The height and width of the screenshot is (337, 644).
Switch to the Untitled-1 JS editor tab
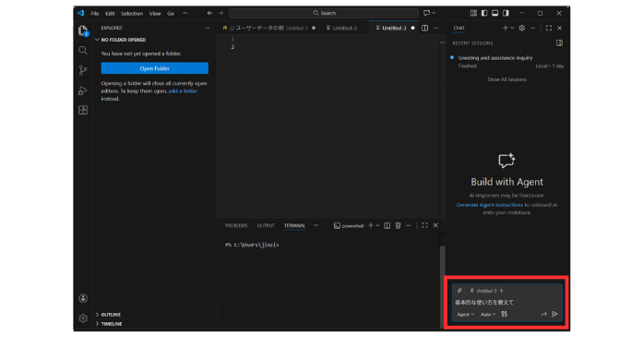click(x=268, y=28)
